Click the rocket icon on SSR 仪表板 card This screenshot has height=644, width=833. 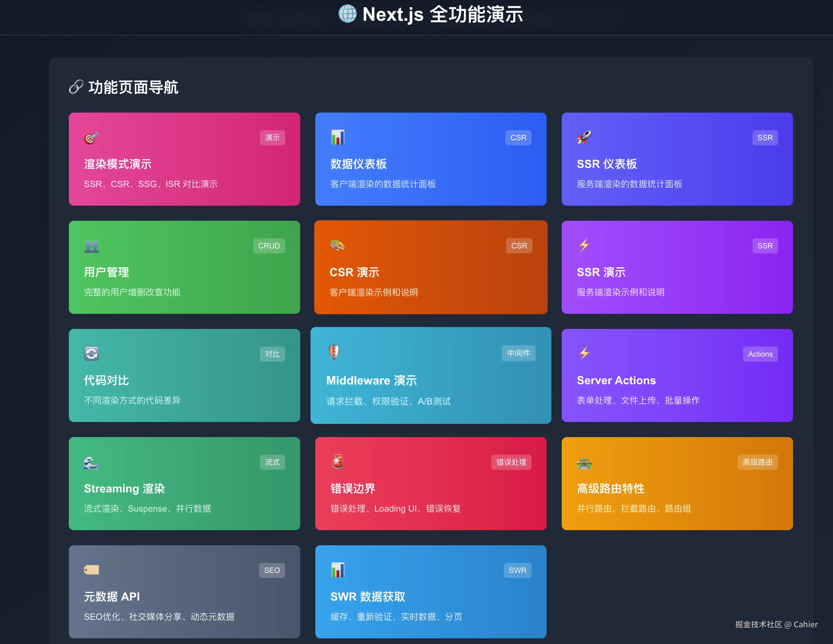coord(584,137)
